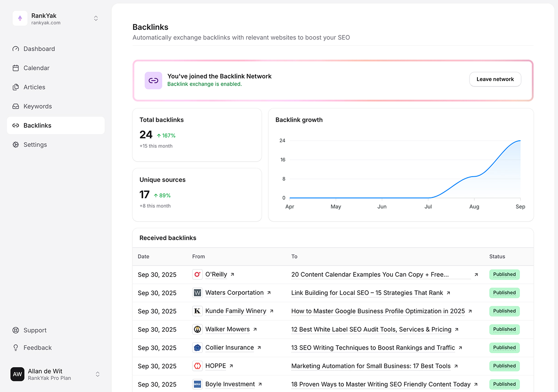Click the Calendar icon in sidebar
The image size is (558, 392).
16,68
